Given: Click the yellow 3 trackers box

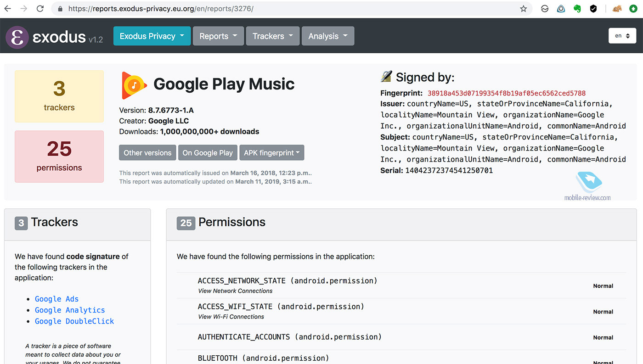Looking at the screenshot, I should (x=59, y=96).
